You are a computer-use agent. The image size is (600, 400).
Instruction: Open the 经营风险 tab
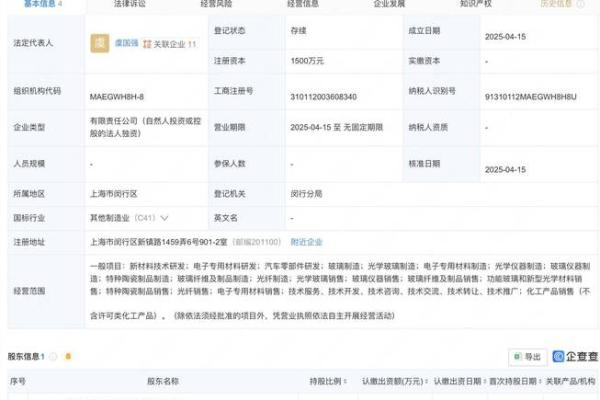(216, 4)
